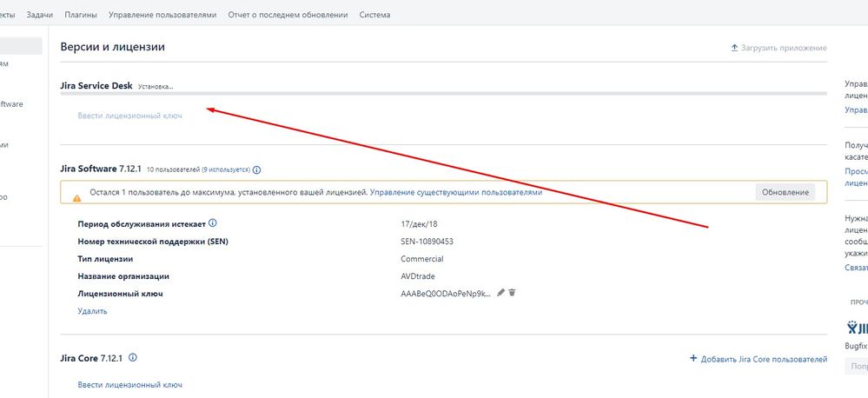
Task: Enter license key for Jira Core
Action: [x=129, y=385]
